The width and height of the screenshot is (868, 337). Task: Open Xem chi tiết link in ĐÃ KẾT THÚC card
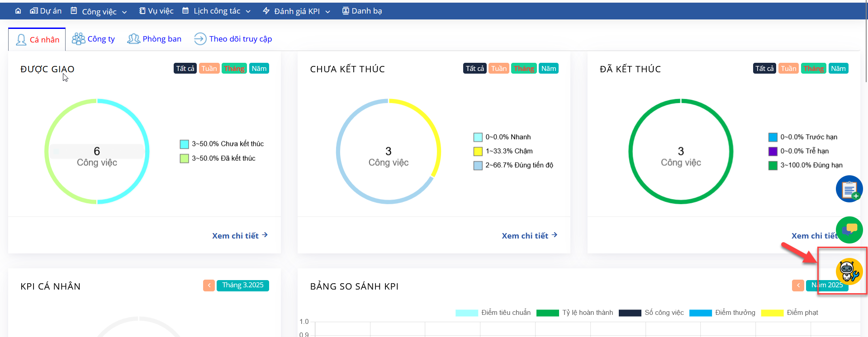[x=814, y=235]
